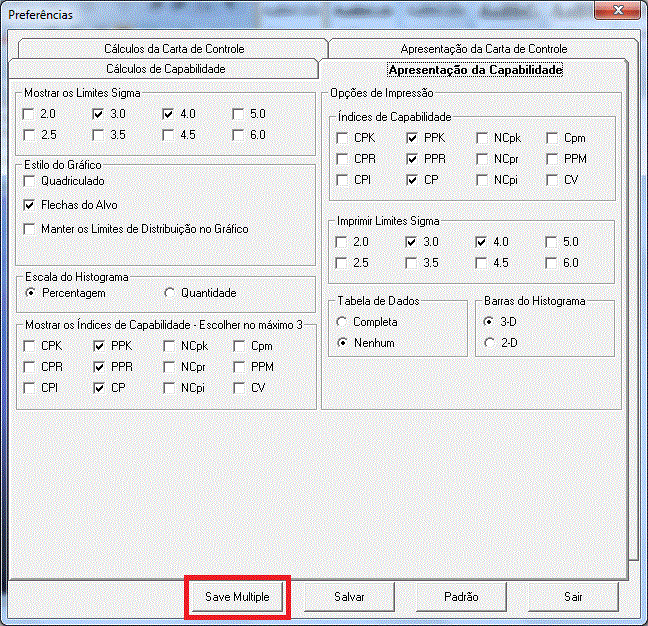Uncheck PPR in Mostrar os Índices group
Image resolution: width=648 pixels, height=626 pixels.
pyautogui.click(x=99, y=367)
